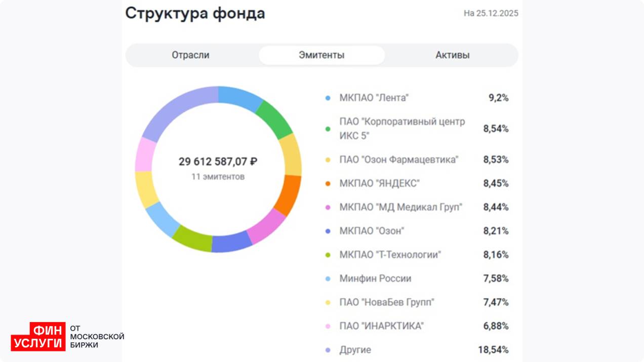Click the fund total 29 612 587,07 ₽
The image size is (644, 362).
218,162
